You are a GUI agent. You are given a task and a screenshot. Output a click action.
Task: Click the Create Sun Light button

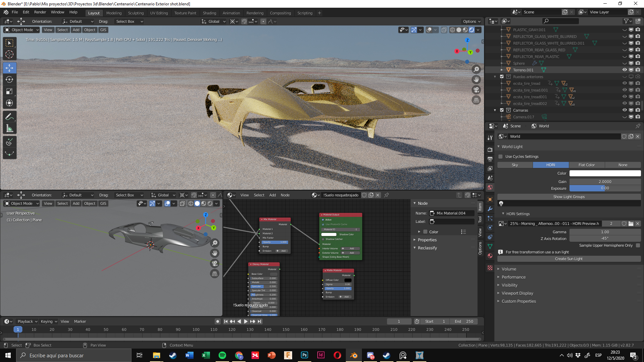click(x=569, y=259)
